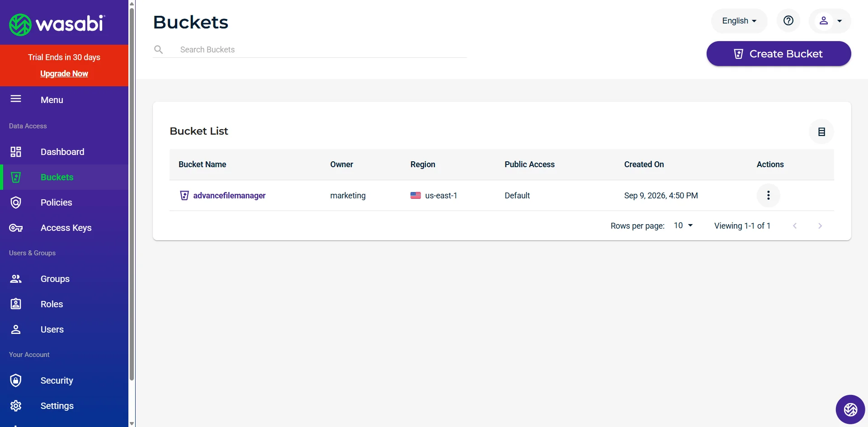Sort by Bucket Name column header
The width and height of the screenshot is (868, 427).
(x=202, y=164)
